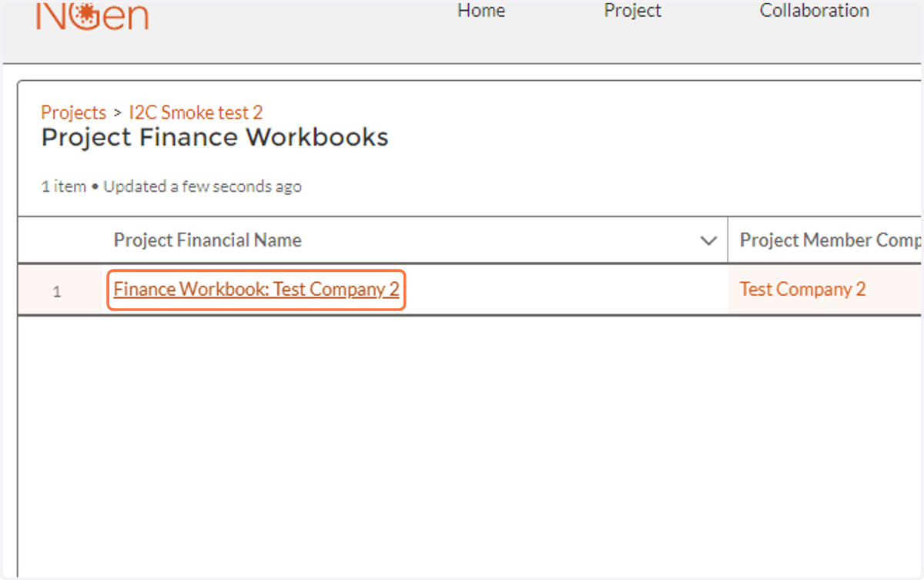Open Finance Workbook: Test Company 2 link
924x580 pixels.
pyautogui.click(x=256, y=290)
